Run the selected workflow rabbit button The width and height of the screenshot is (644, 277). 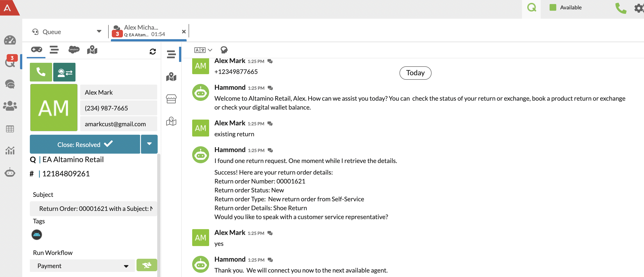[147, 265]
